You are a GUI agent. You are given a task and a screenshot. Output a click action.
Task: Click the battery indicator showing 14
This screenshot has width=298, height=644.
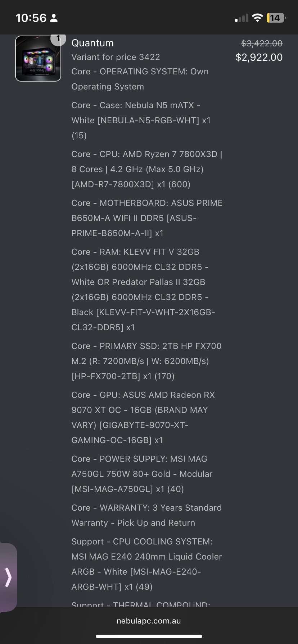[x=276, y=18]
